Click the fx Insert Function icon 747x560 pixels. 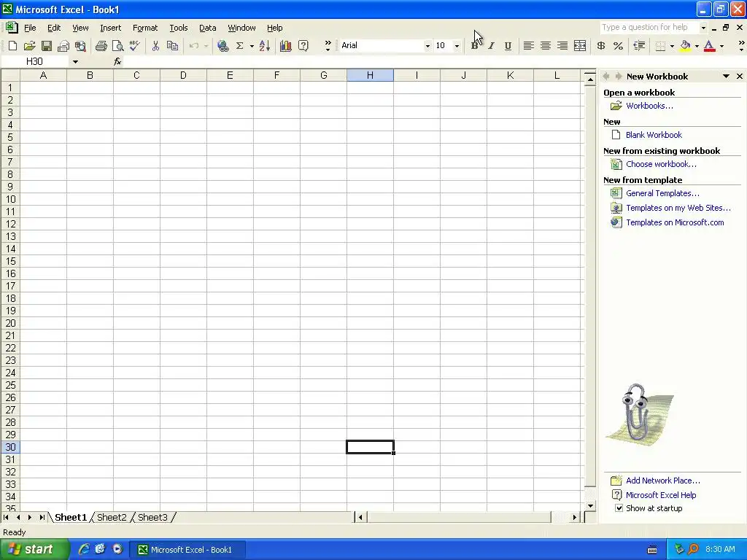pos(117,61)
